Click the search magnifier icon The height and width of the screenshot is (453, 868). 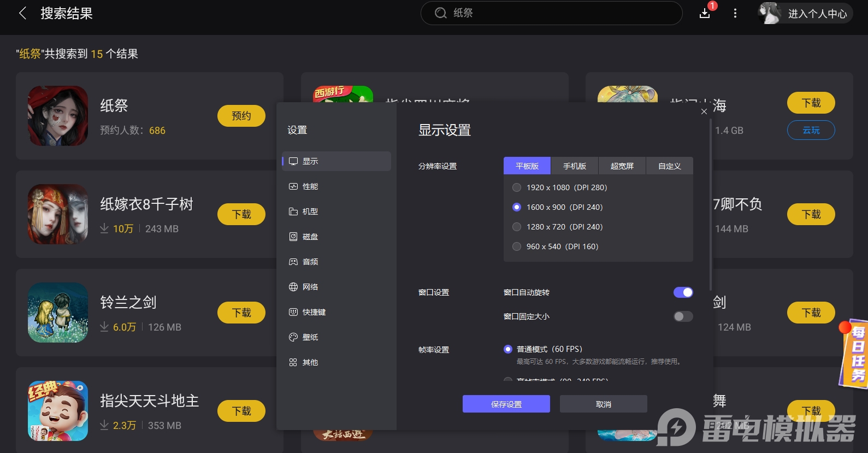[440, 13]
